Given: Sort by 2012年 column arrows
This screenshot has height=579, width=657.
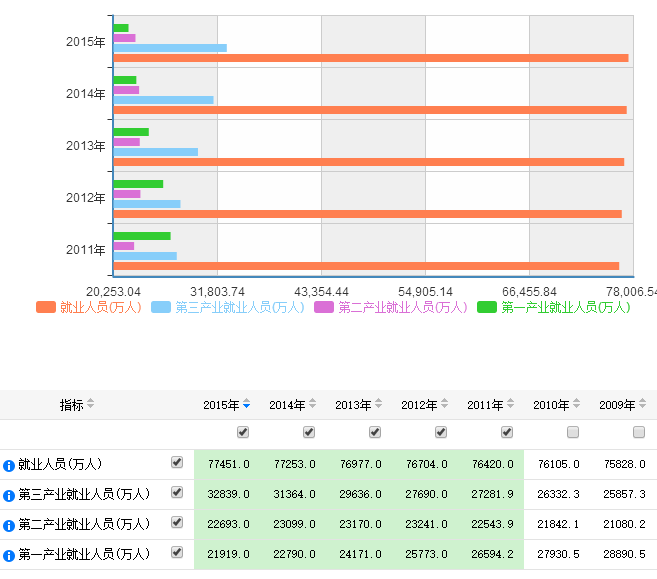Looking at the screenshot, I should (445, 404).
